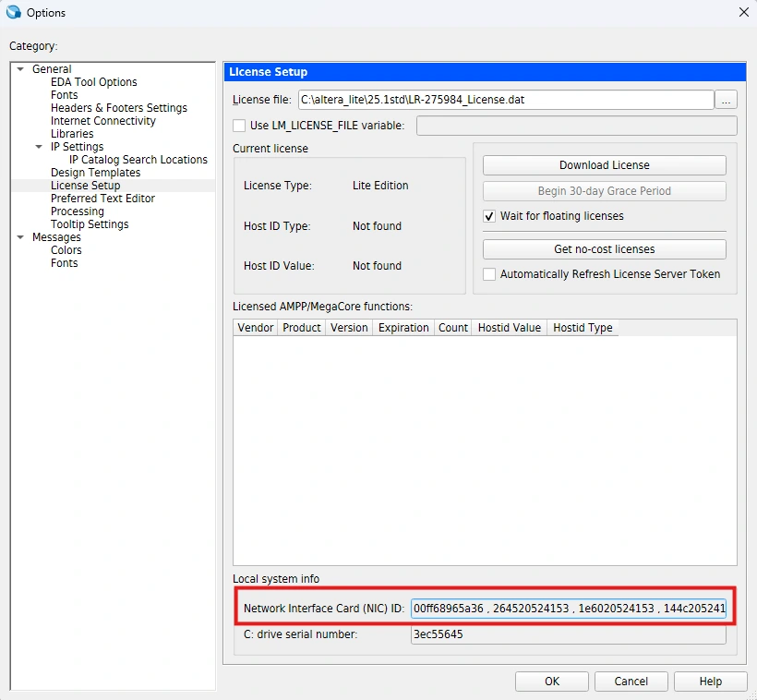Close the Options dialog window
Image resolution: width=757 pixels, height=700 pixels.
point(743,12)
